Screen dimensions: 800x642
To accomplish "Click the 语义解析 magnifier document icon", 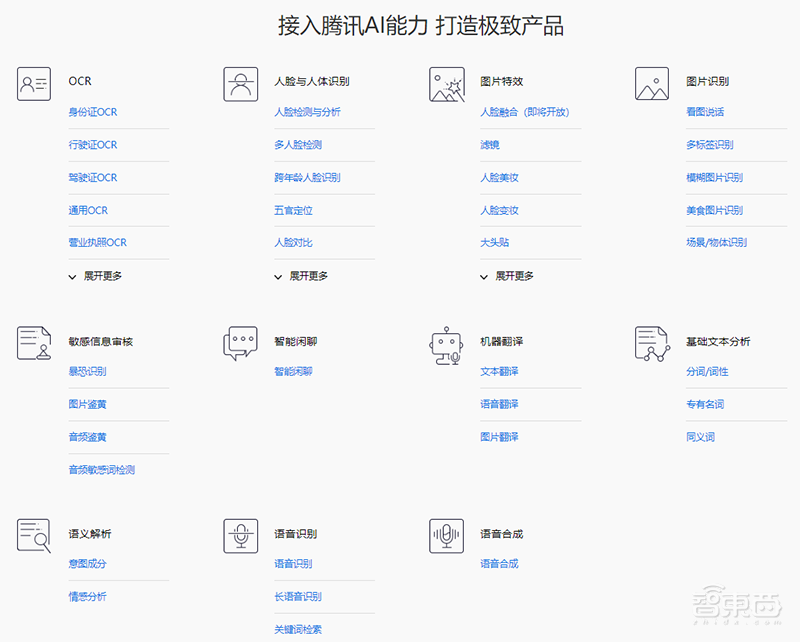I will [33, 536].
